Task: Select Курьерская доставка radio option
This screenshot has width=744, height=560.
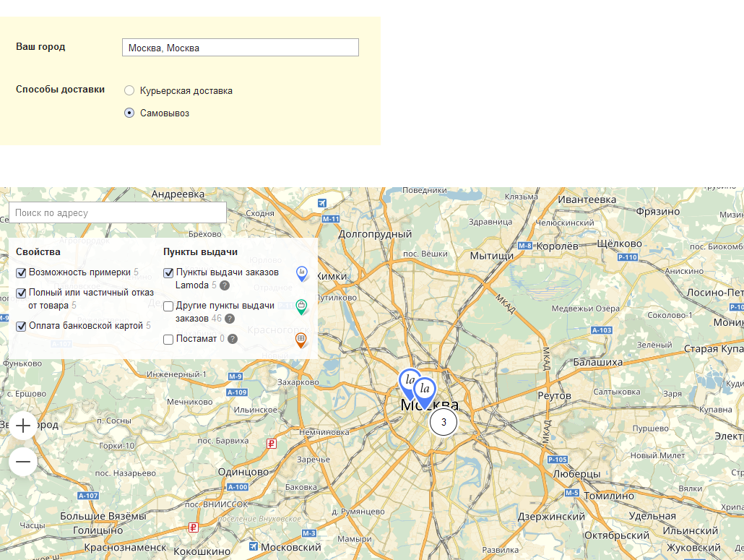Action: tap(129, 90)
